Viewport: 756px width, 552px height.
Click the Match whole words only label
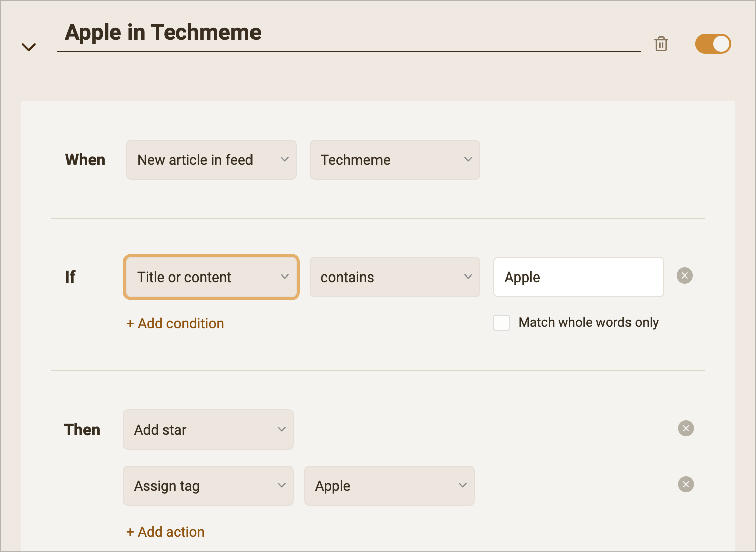pos(588,322)
